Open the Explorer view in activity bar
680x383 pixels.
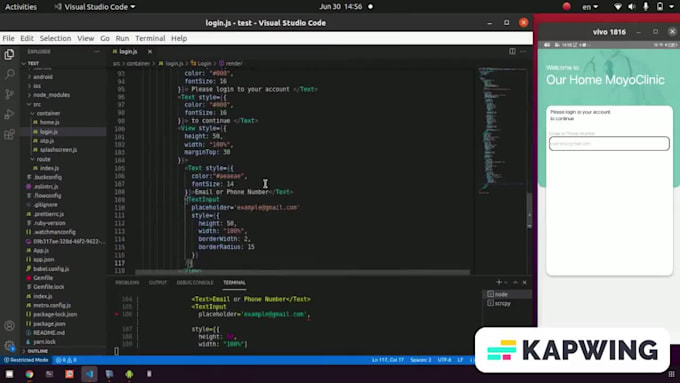click(9, 55)
